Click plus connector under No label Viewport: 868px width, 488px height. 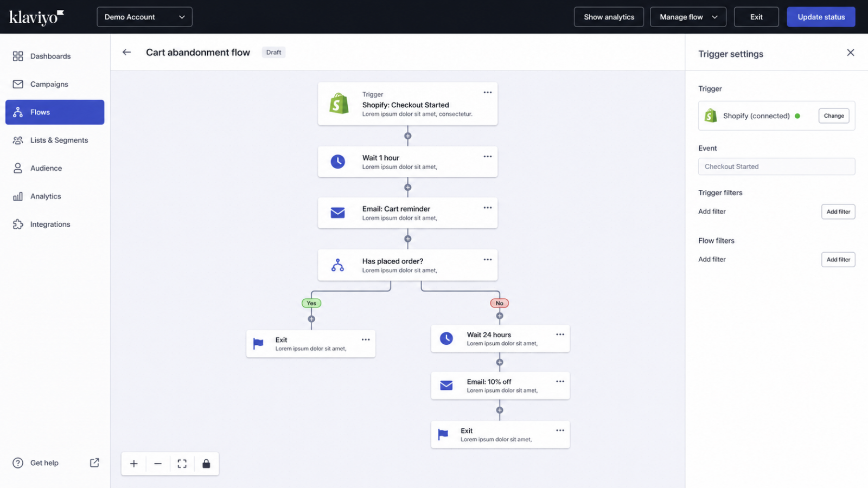point(500,316)
